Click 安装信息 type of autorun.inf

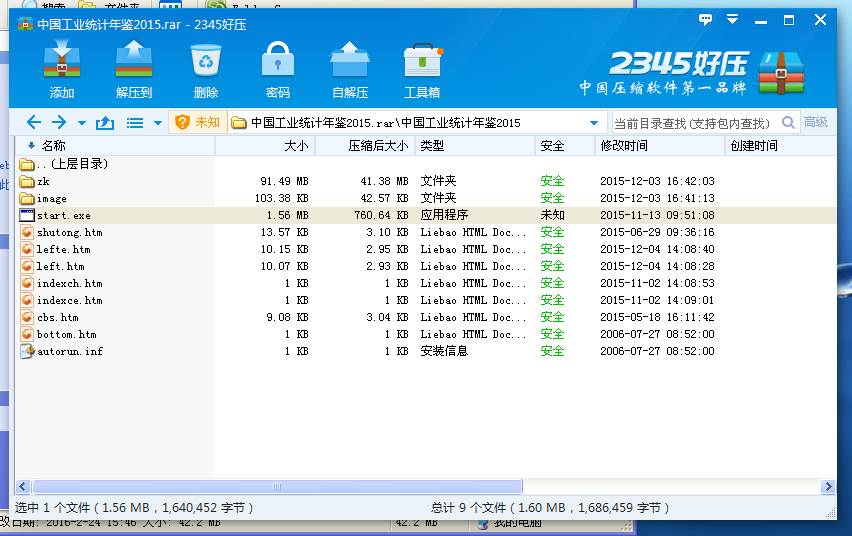click(444, 351)
